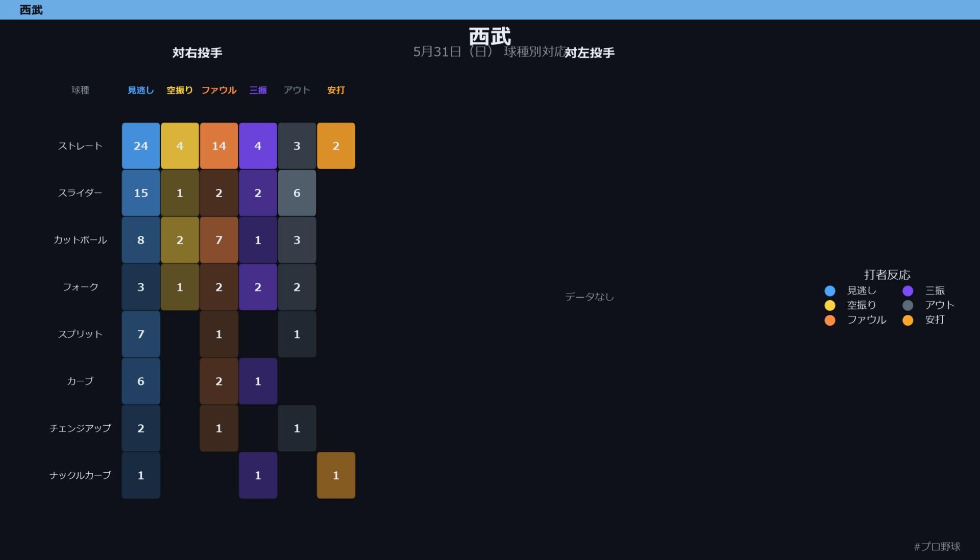This screenshot has height=560, width=980.
Task: Click チェンジアップ ファウル cell showing 1
Action: (x=219, y=428)
